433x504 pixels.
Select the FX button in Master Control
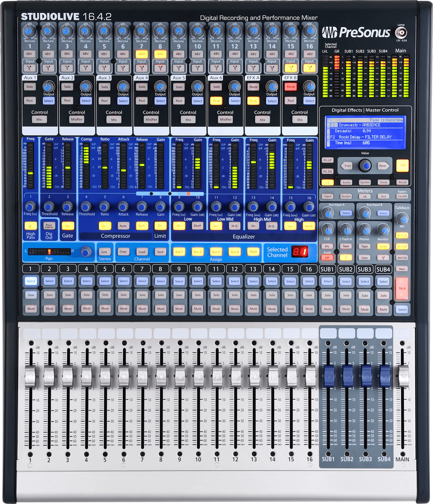[328, 182]
